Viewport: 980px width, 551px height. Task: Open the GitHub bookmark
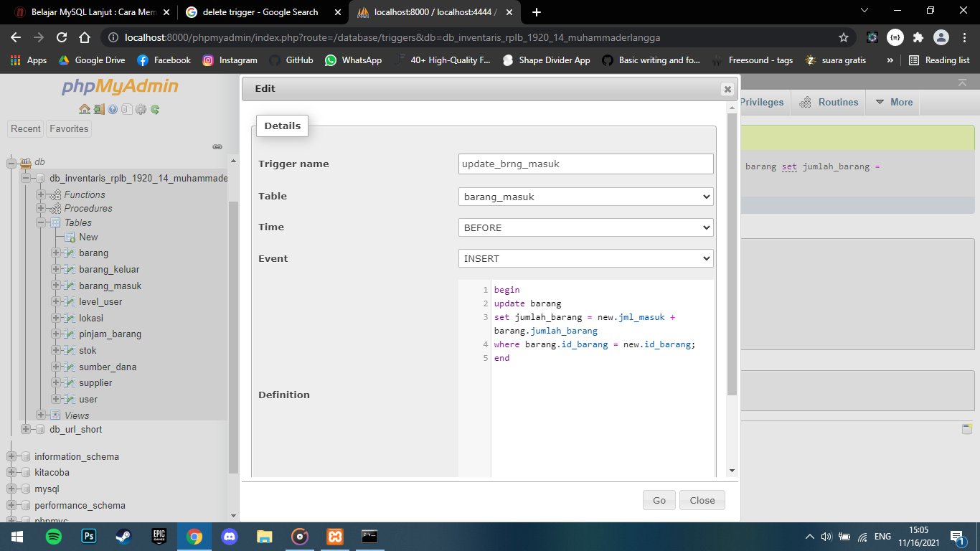[x=291, y=60]
